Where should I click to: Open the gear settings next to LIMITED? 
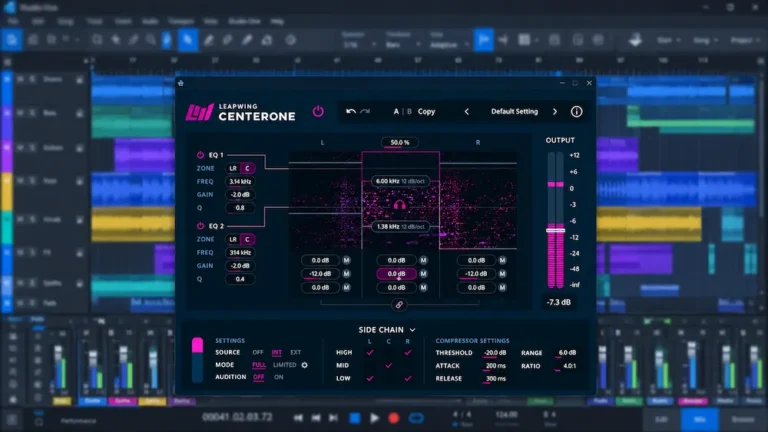(x=305, y=365)
